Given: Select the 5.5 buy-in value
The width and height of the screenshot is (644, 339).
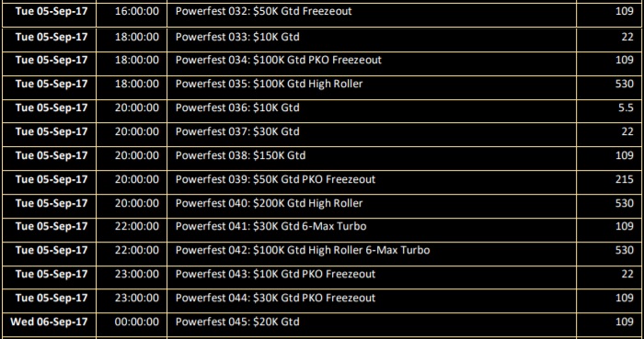Looking at the screenshot, I should click(626, 107).
